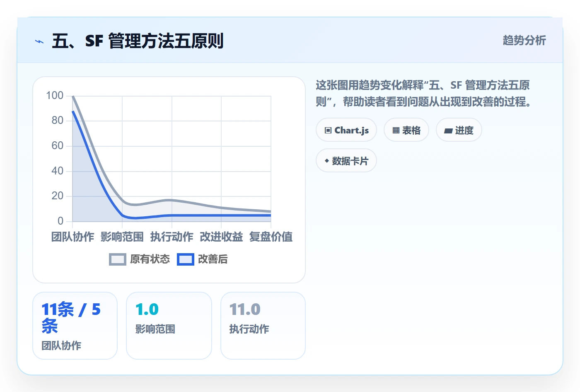Click the 执行动作 x-axis label
This screenshot has width=580, height=392.
point(172,237)
